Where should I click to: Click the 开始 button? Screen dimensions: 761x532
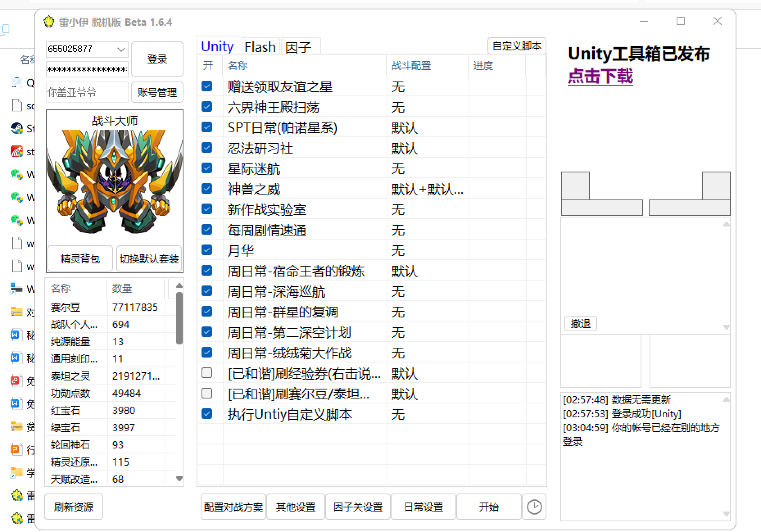(x=489, y=507)
